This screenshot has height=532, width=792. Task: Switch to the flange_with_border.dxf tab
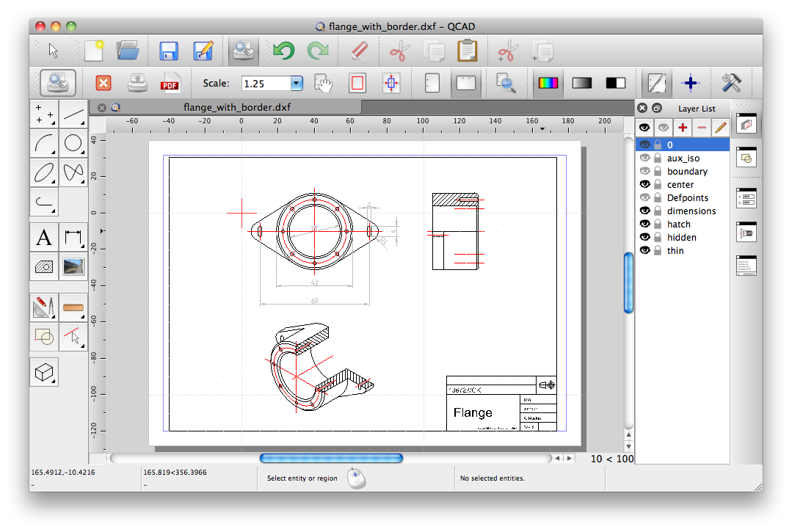pyautogui.click(x=236, y=107)
